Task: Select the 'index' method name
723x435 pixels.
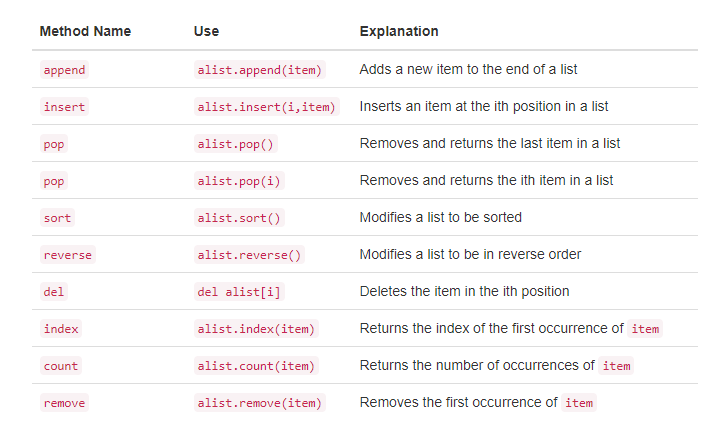Action: pos(60,329)
